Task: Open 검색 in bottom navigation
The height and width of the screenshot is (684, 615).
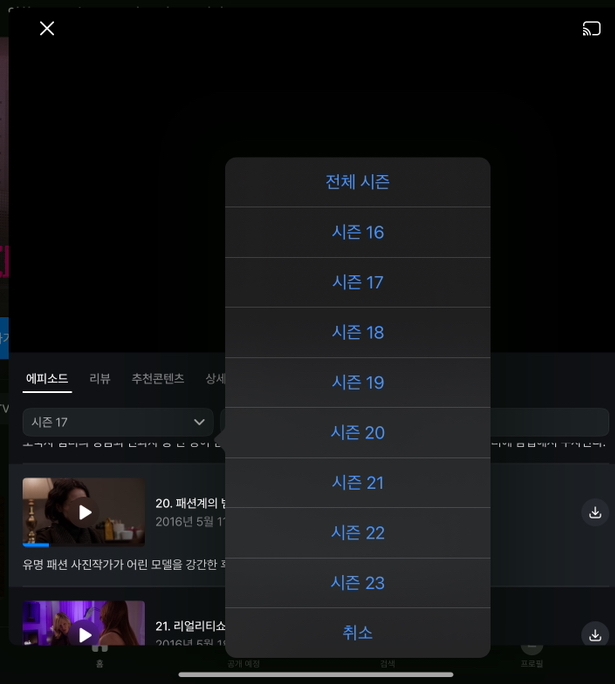Action: [x=388, y=663]
